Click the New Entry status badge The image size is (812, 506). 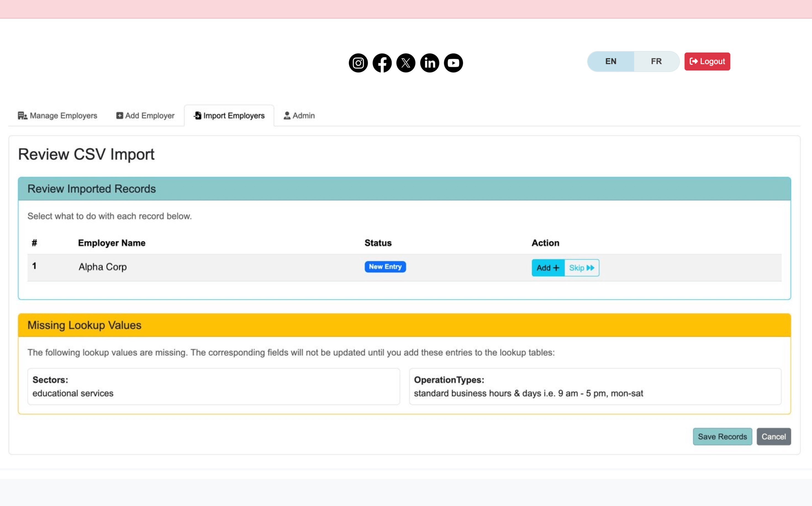pyautogui.click(x=385, y=267)
